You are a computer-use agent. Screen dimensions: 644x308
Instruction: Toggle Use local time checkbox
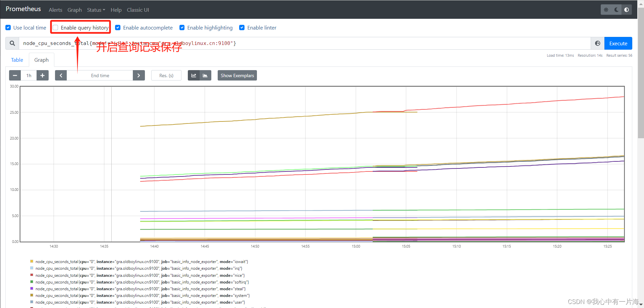point(8,28)
